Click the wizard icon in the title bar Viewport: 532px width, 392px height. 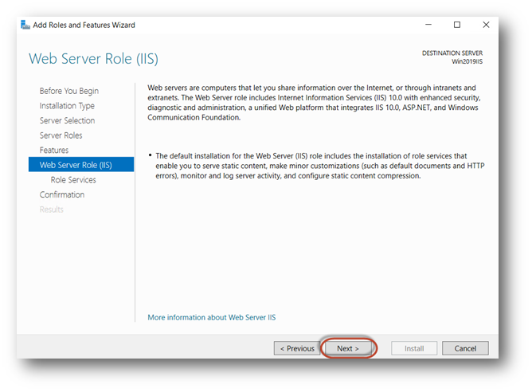(x=25, y=25)
